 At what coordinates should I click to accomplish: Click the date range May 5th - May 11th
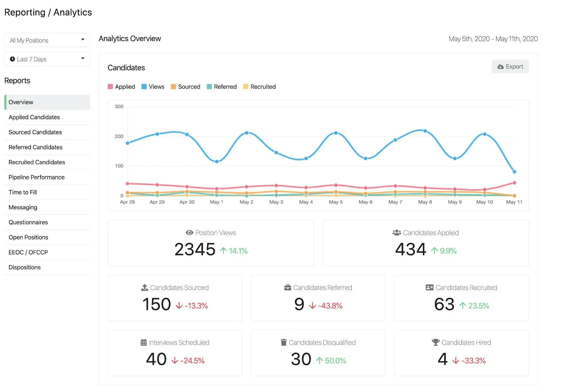[493, 39]
